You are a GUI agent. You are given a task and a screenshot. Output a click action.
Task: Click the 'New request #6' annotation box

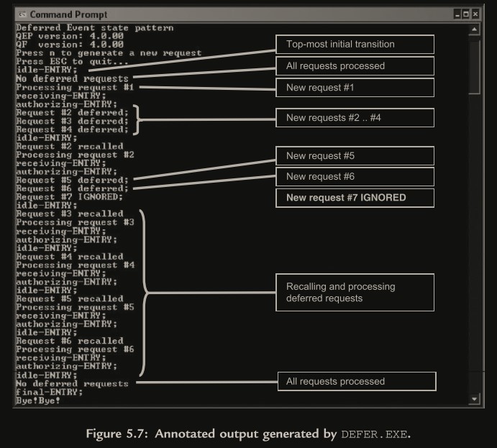(355, 176)
